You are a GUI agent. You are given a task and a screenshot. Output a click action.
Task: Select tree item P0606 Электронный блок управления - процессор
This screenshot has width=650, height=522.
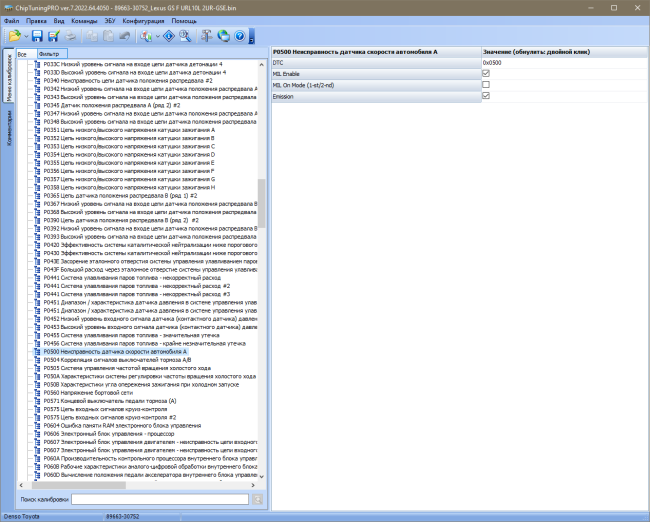click(109, 434)
